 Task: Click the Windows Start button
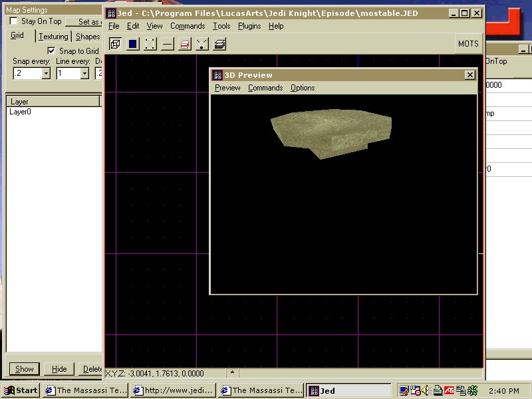point(21,390)
